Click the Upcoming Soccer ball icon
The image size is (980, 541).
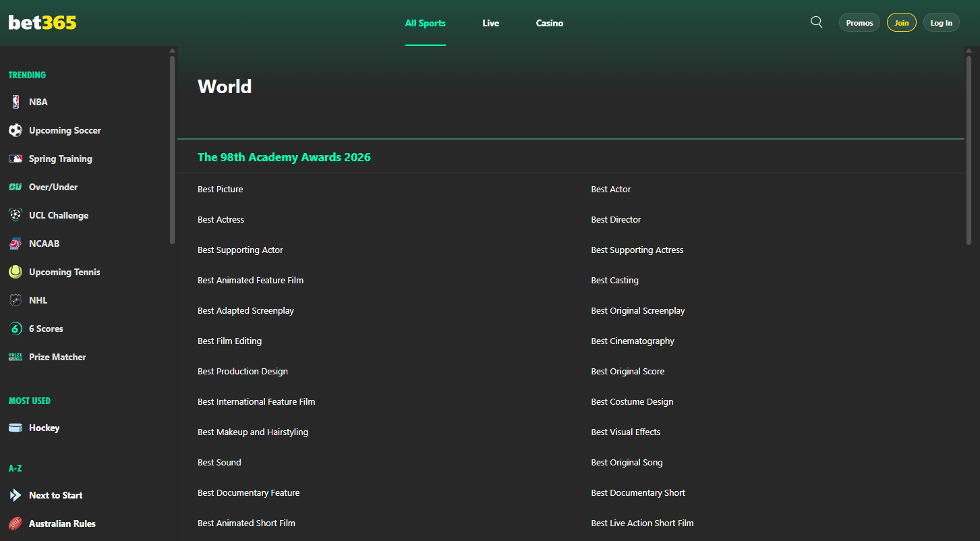[x=15, y=130]
